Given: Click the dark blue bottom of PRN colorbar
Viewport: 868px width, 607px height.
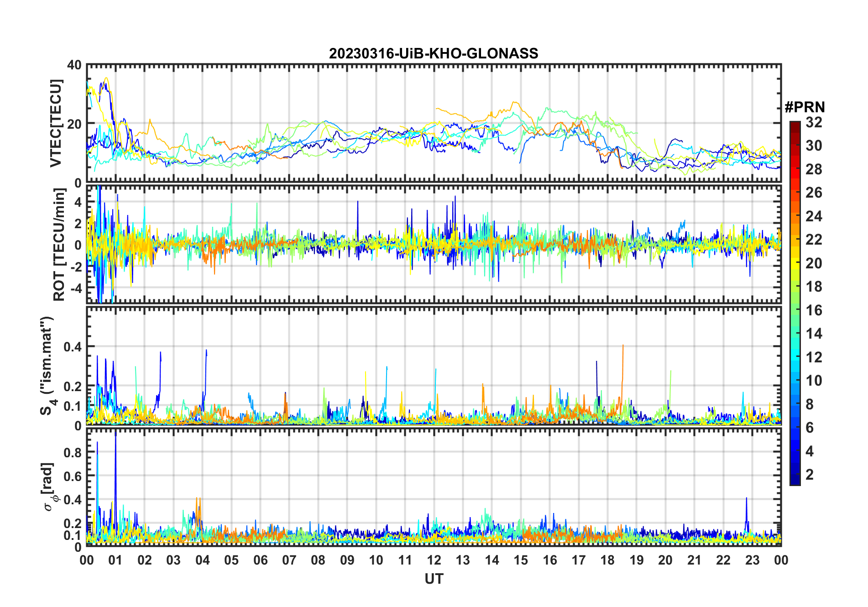Looking at the screenshot, I should (x=795, y=481).
